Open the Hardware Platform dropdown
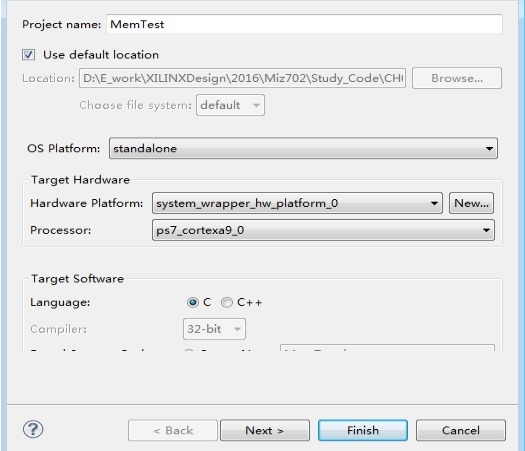This screenshot has width=525, height=451. tap(297, 203)
